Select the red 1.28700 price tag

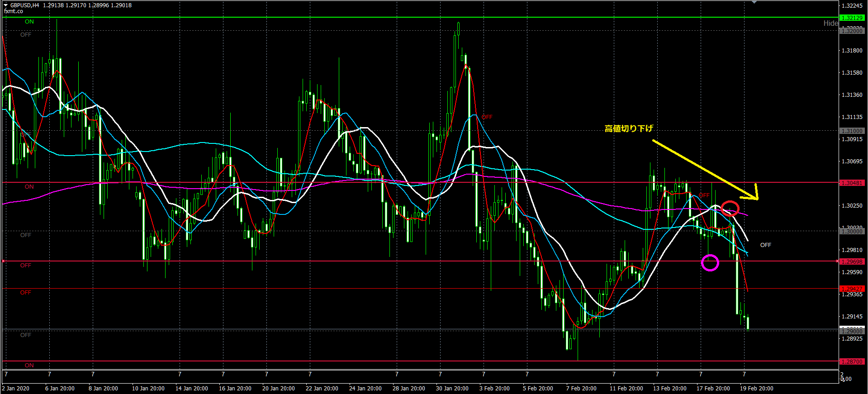852,362
